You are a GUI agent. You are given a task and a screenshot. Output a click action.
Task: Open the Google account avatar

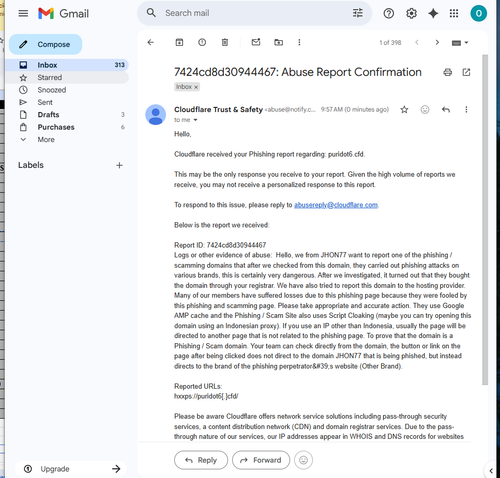[478, 13]
